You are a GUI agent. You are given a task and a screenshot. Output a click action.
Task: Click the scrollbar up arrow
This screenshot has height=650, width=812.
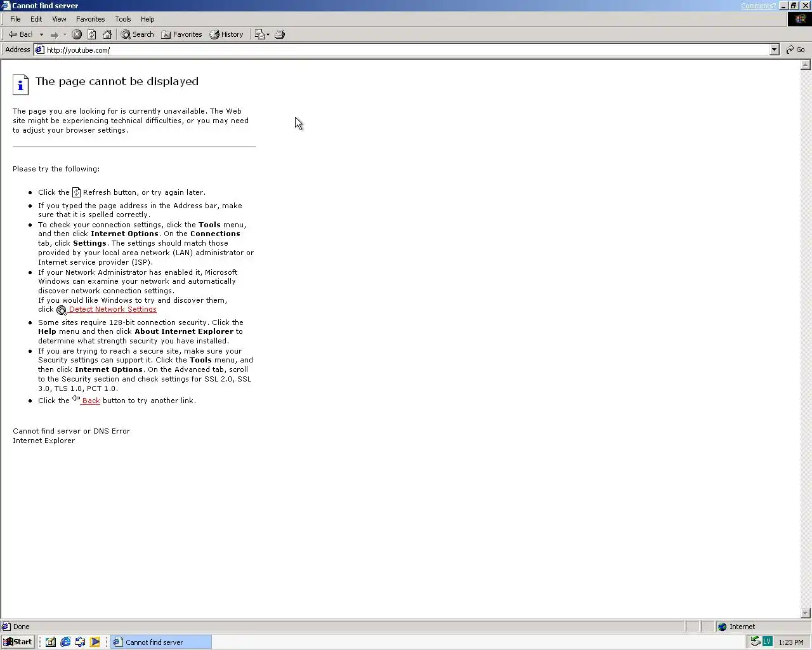click(x=806, y=65)
